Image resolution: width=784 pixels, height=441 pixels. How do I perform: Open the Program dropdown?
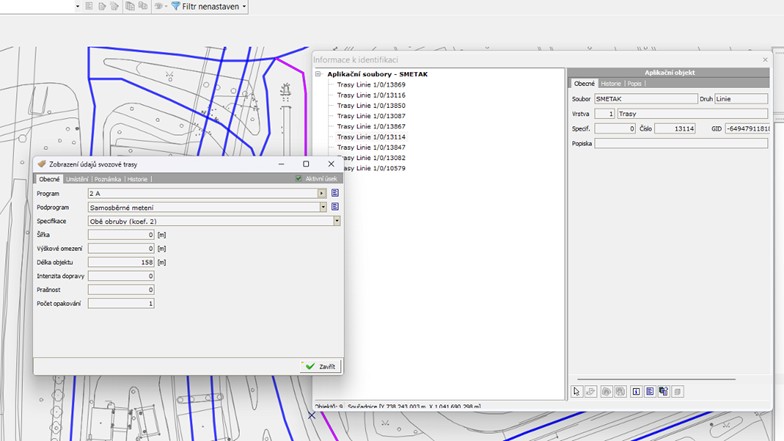(x=321, y=192)
